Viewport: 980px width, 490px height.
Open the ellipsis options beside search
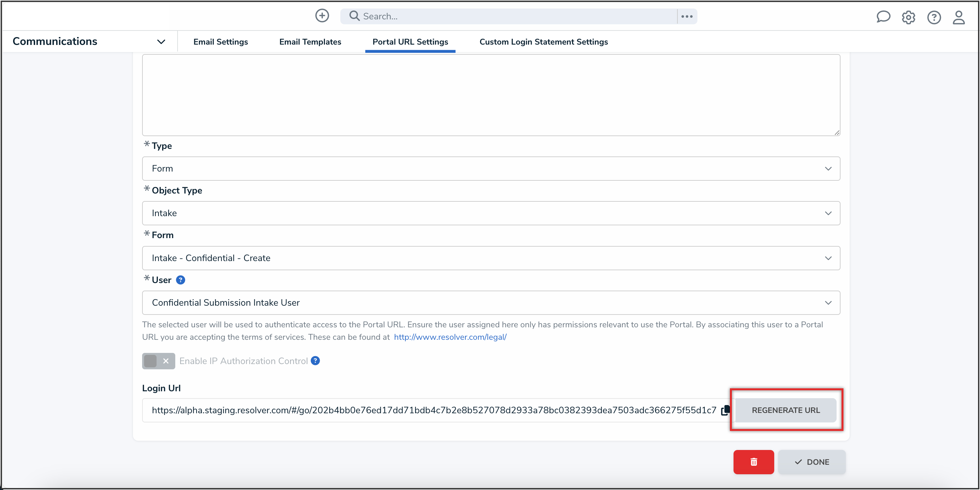pyautogui.click(x=687, y=16)
